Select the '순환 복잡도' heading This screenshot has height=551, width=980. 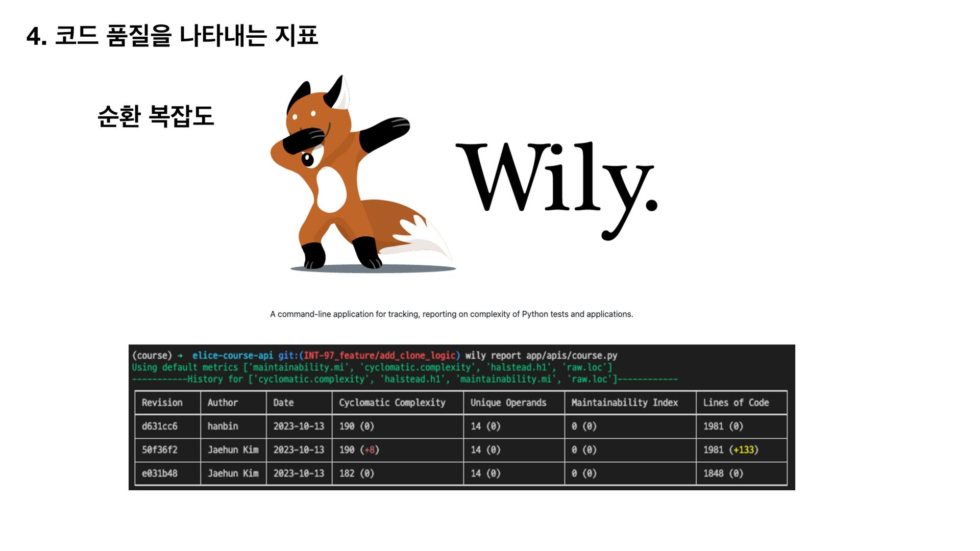pyautogui.click(x=156, y=116)
